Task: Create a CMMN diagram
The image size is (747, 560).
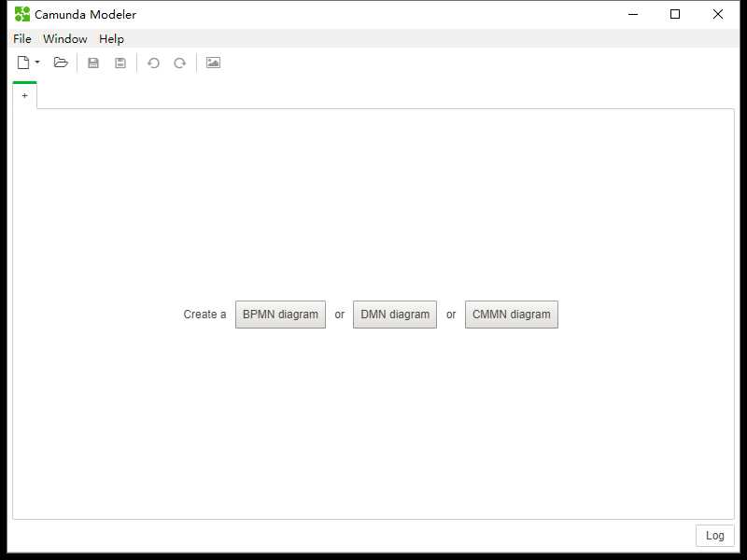Action: click(512, 315)
